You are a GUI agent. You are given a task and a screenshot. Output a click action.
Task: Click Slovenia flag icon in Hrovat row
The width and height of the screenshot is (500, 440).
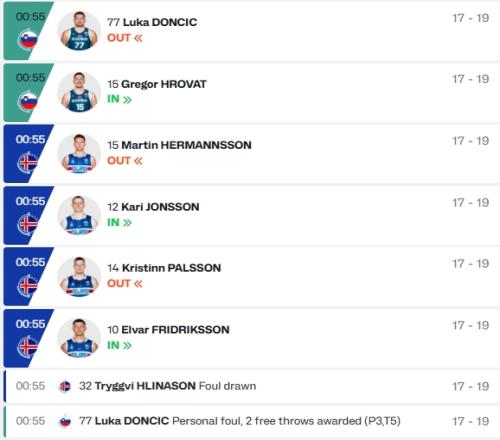click(x=28, y=101)
